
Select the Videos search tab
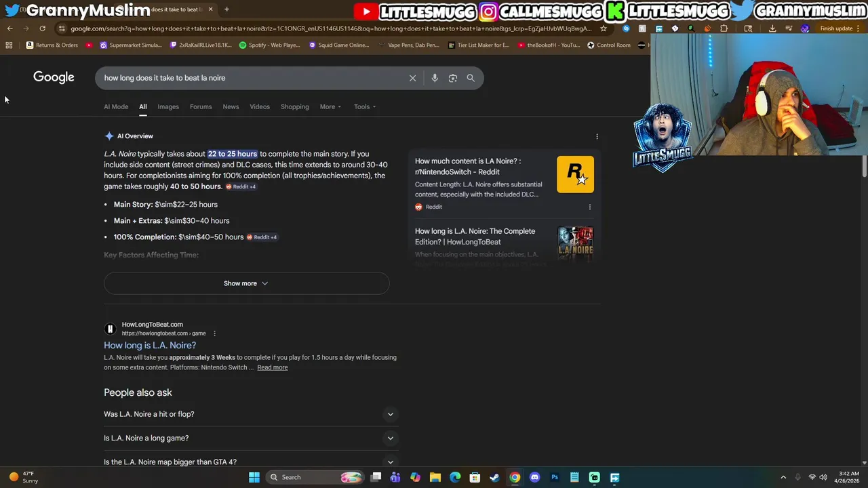[260, 106]
